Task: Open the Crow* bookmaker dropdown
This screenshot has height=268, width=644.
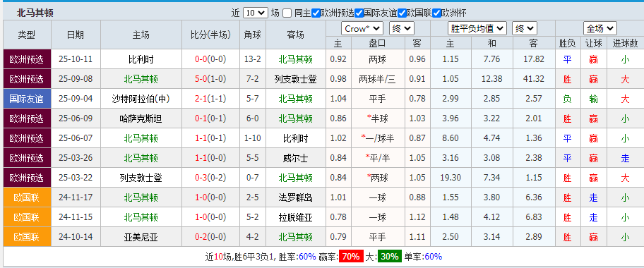Action: (x=362, y=29)
